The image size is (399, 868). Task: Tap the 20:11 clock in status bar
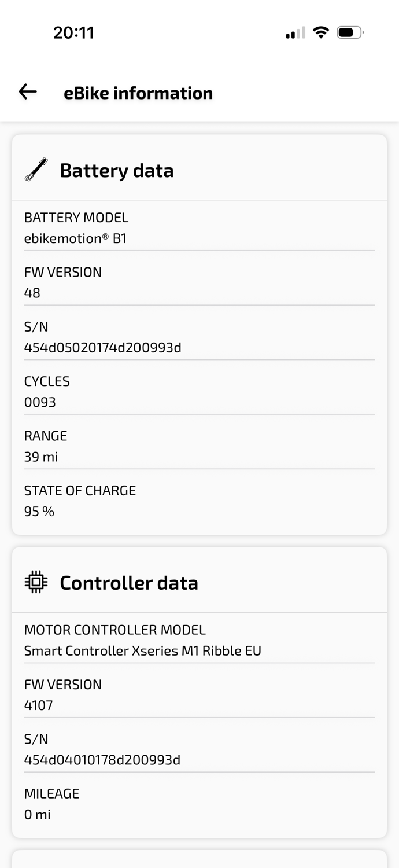[73, 32]
